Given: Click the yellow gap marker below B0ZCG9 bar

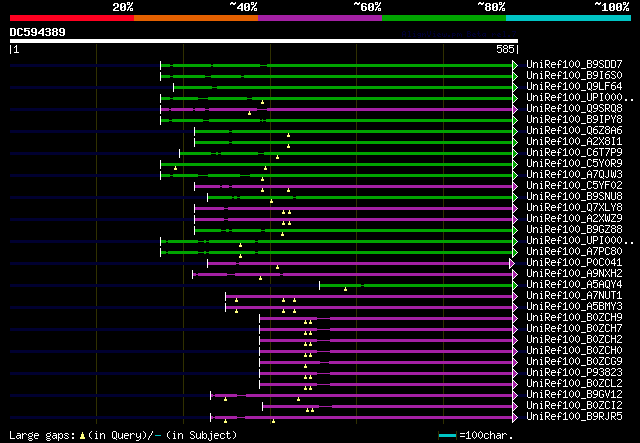Looking at the screenshot, I should coord(305,366).
